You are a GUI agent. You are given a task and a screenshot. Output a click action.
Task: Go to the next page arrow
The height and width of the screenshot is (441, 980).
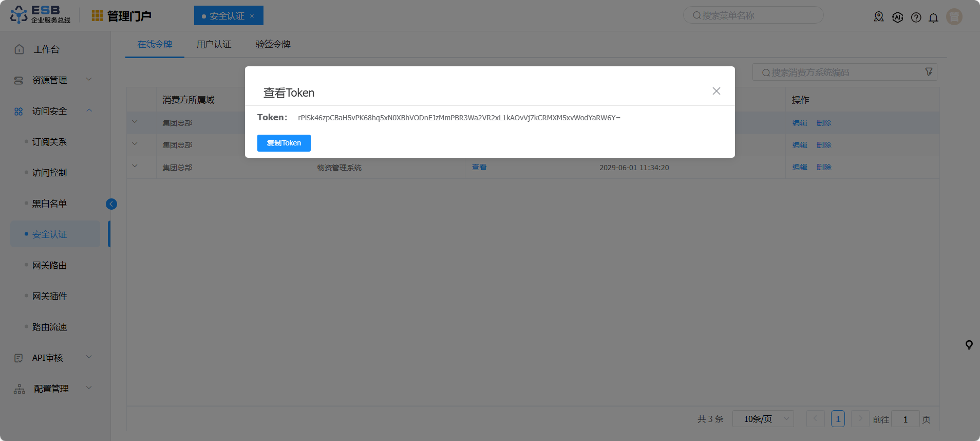(860, 419)
